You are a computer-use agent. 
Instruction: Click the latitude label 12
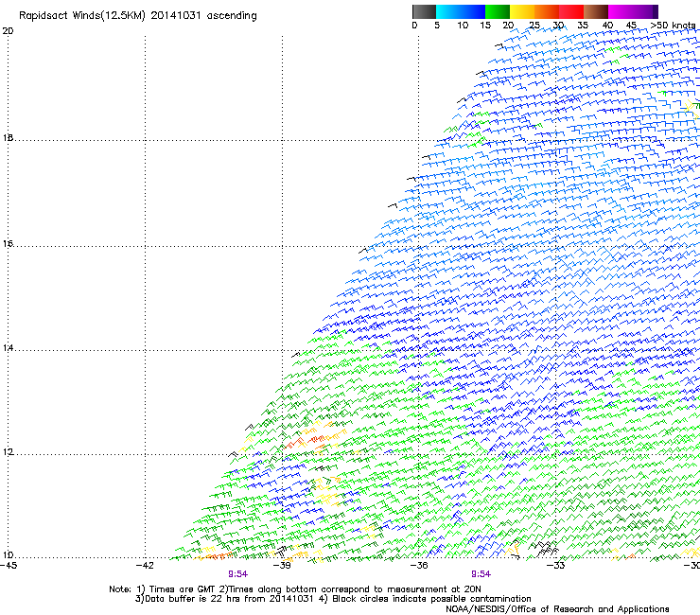pos(8,452)
